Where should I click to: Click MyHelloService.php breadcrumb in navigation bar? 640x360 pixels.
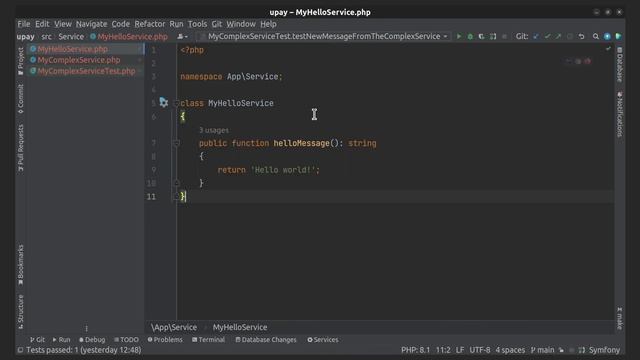pyautogui.click(x=129, y=37)
